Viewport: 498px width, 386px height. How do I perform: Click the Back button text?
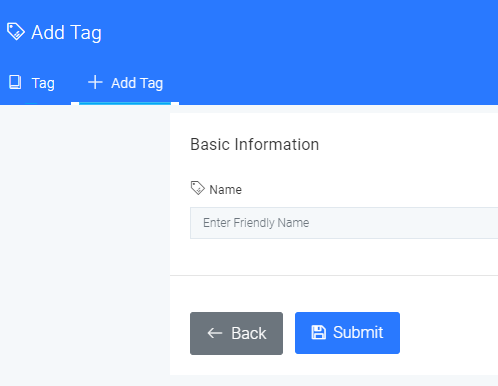249,333
